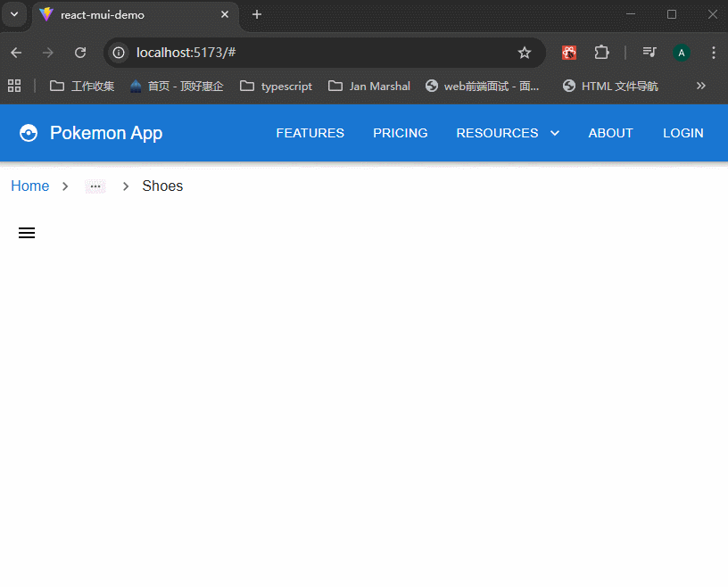Open the Chrome apps grid icon

[14, 86]
